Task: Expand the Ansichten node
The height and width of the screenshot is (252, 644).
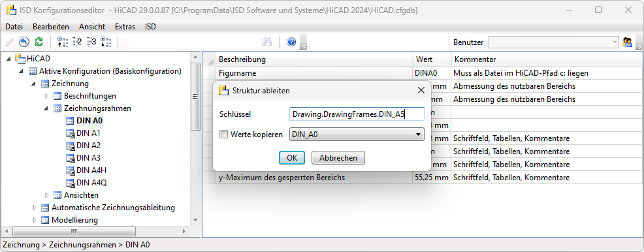Action: coord(46,195)
